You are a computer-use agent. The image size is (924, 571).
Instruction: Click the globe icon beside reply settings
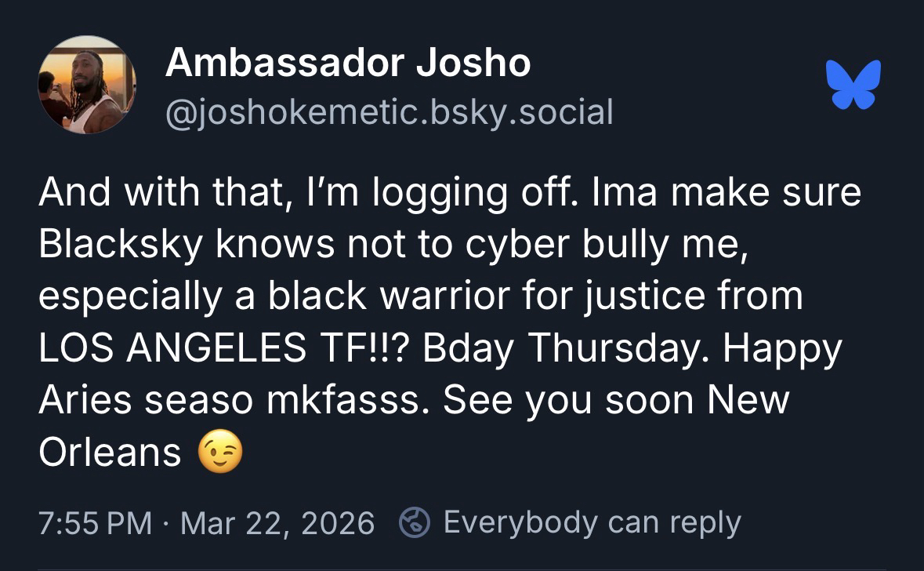click(413, 522)
